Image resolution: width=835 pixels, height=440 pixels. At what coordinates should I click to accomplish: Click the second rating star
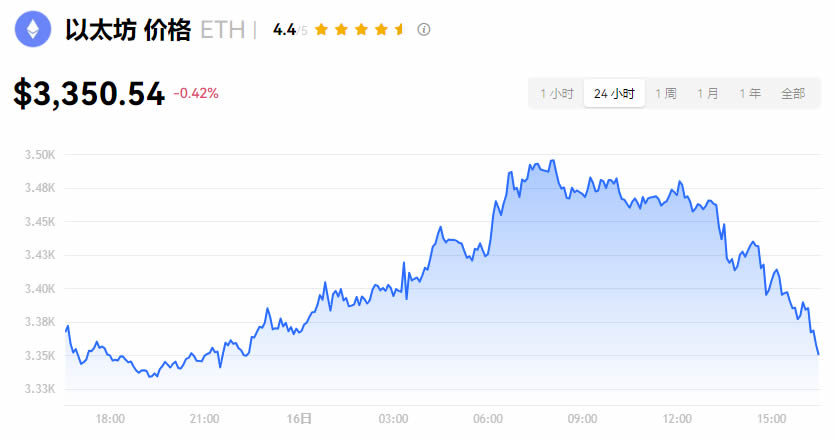tap(341, 30)
